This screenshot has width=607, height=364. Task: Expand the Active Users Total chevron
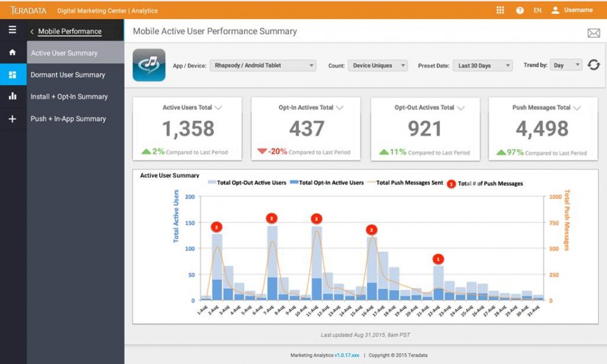[218, 108]
